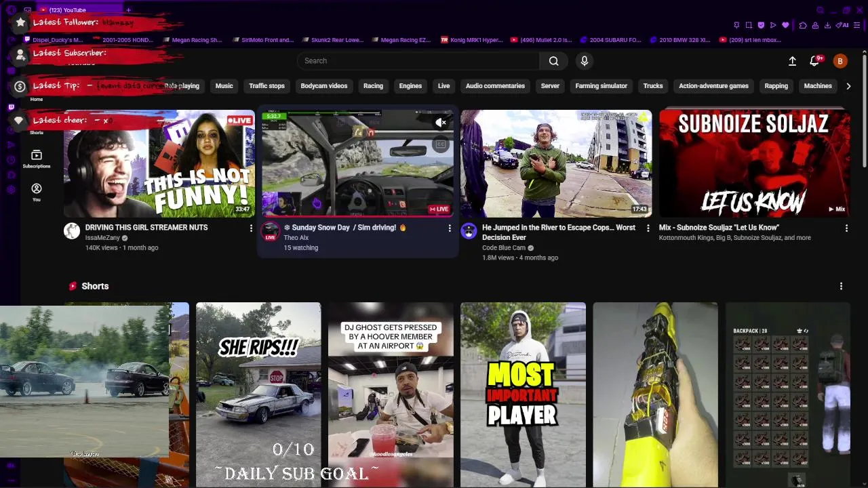This screenshot has width=868, height=488.
Task: Click the search tabs magnifier in title bar
Action: coord(821,10)
